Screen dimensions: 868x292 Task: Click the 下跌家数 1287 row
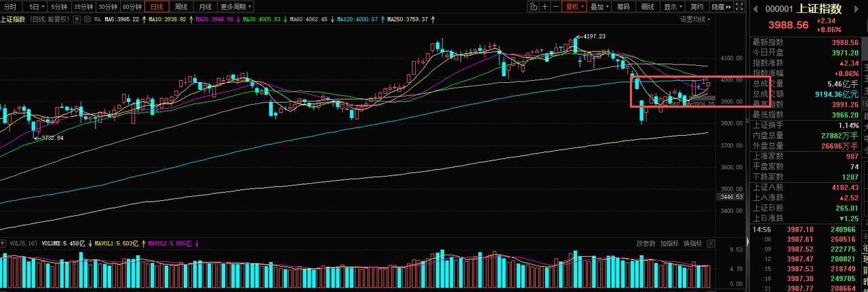click(805, 177)
